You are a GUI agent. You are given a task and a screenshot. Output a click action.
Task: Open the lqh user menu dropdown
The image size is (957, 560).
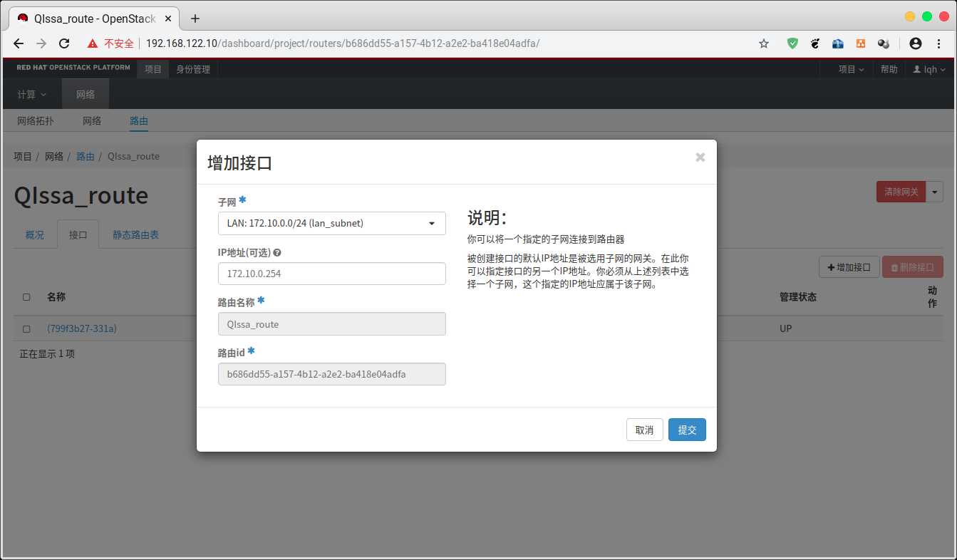929,69
